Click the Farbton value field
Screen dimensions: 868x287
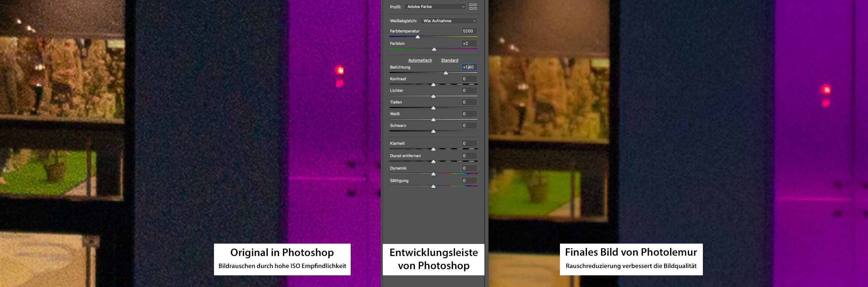469,43
